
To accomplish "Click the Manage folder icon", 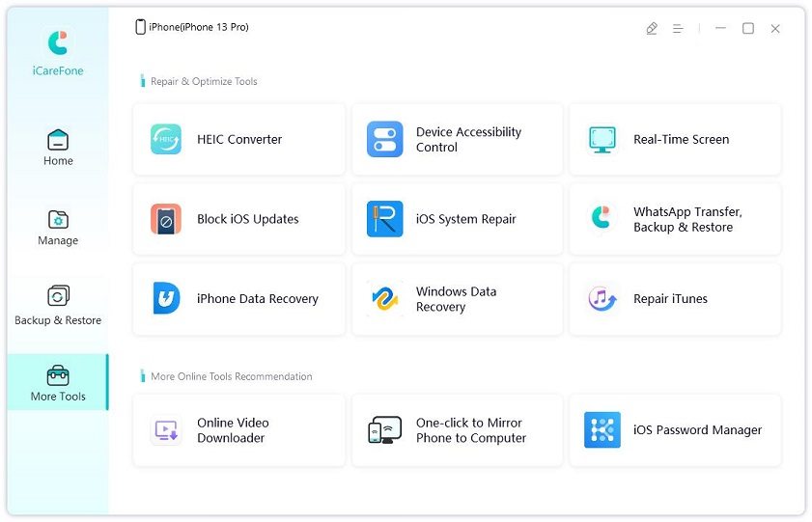I will click(58, 219).
